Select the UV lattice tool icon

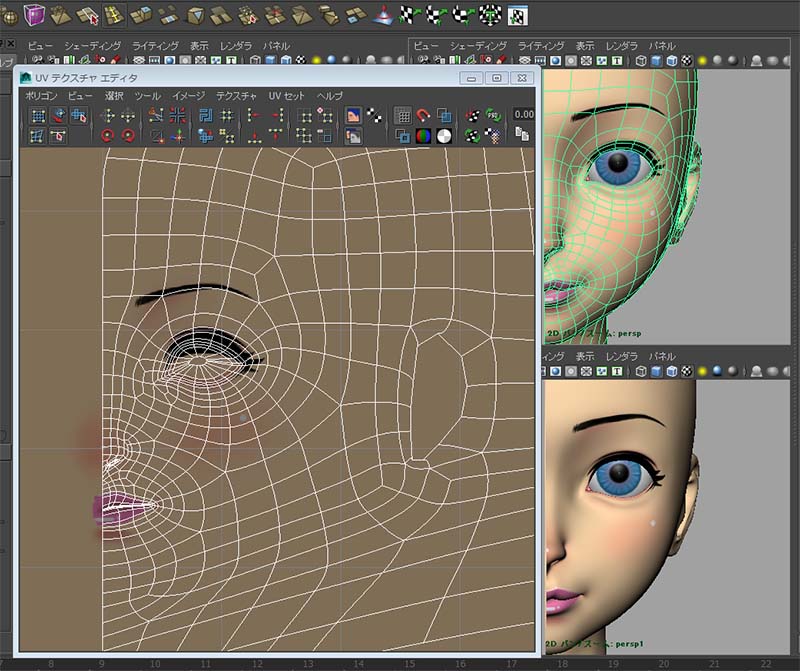tap(38, 116)
